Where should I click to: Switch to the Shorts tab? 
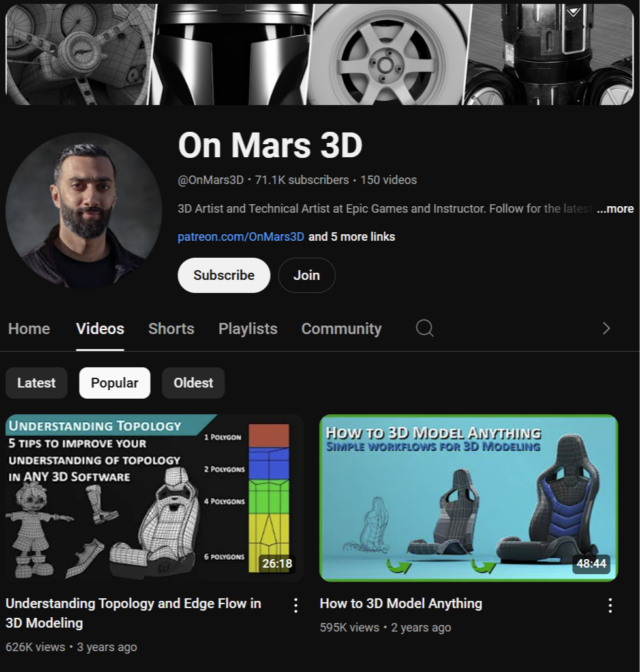click(x=171, y=329)
